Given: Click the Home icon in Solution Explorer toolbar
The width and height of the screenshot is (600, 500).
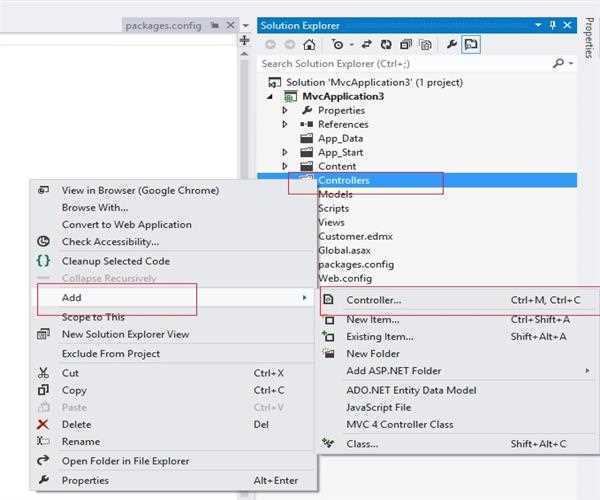Looking at the screenshot, I should pos(309,44).
